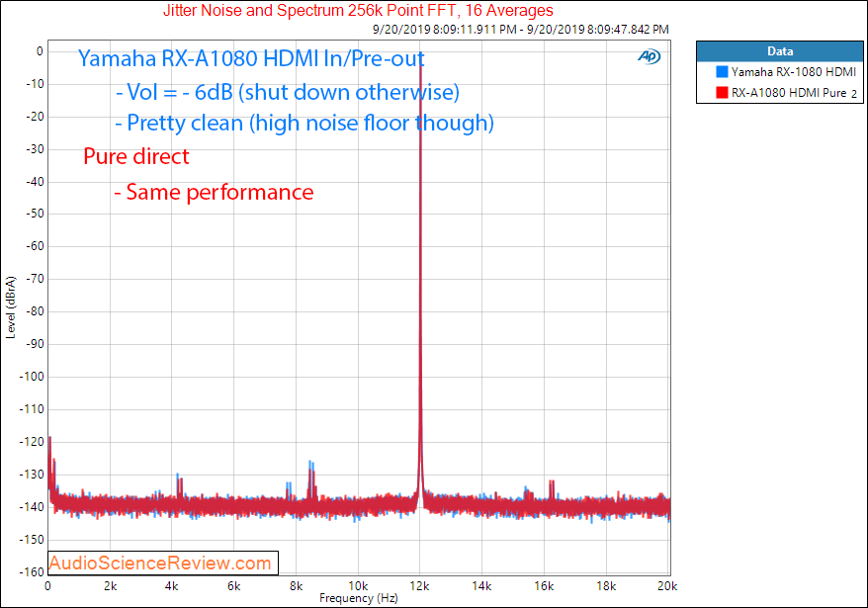Click the AP logo icon in graph corner

(649, 56)
